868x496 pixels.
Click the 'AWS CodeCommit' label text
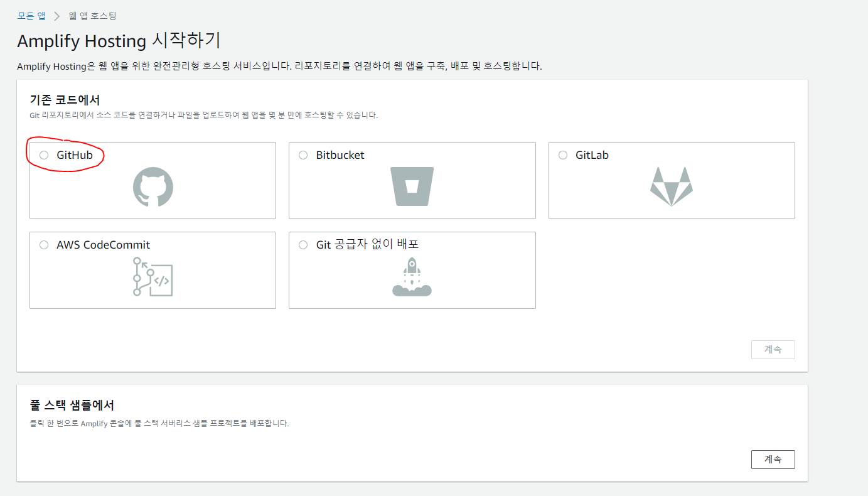click(104, 245)
